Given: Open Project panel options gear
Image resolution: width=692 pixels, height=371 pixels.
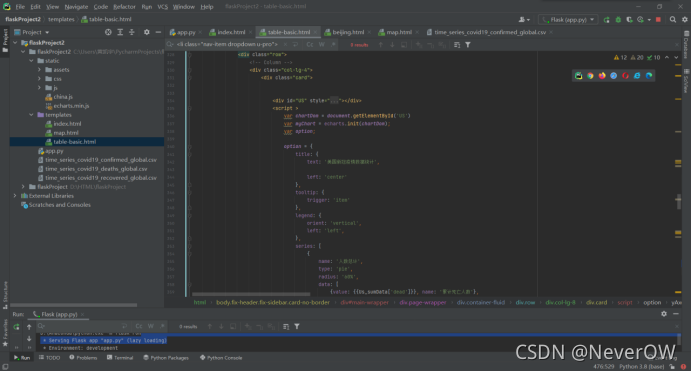Looking at the screenshot, I should pyautogui.click(x=147, y=32).
